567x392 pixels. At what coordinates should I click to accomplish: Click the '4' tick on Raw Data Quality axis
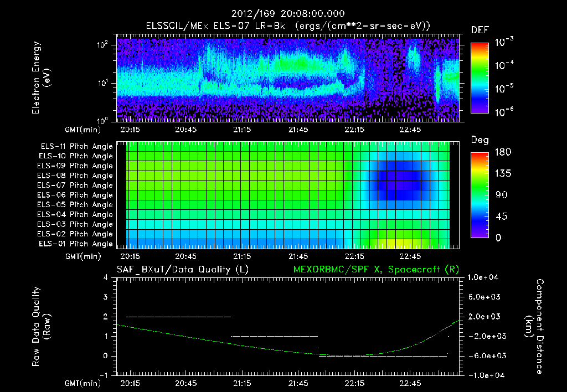point(106,277)
